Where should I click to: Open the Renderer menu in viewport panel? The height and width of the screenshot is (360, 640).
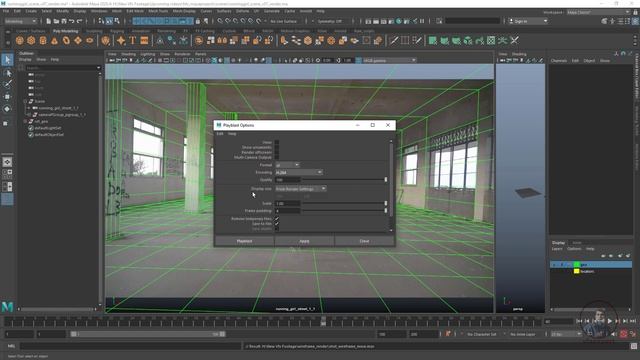point(182,54)
